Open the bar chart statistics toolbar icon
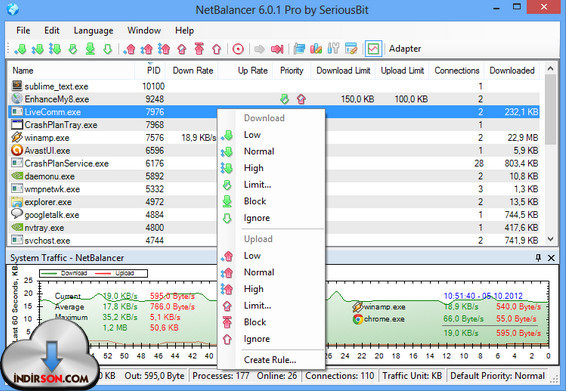This screenshot has height=391, width=566. [x=316, y=49]
